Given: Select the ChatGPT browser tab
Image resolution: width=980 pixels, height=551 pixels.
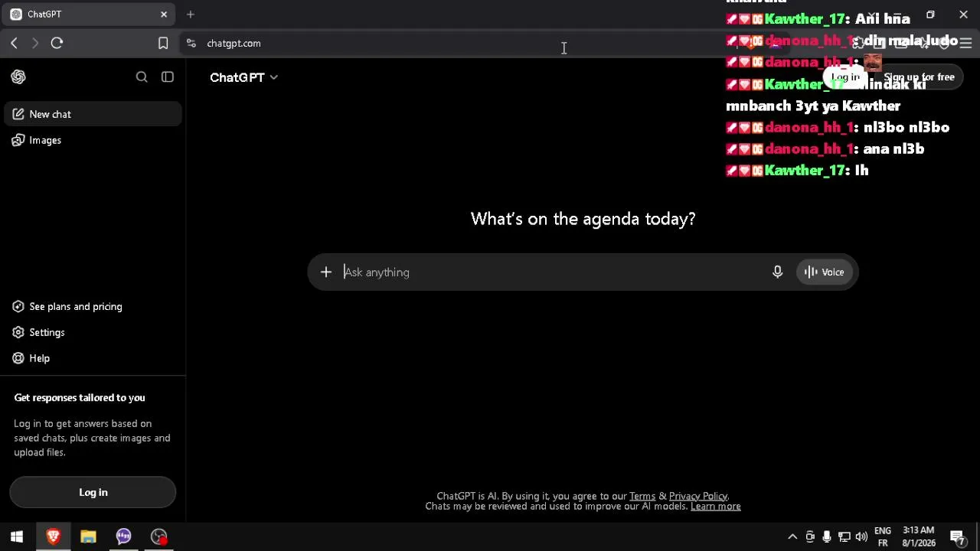Looking at the screenshot, I should 89,15.
